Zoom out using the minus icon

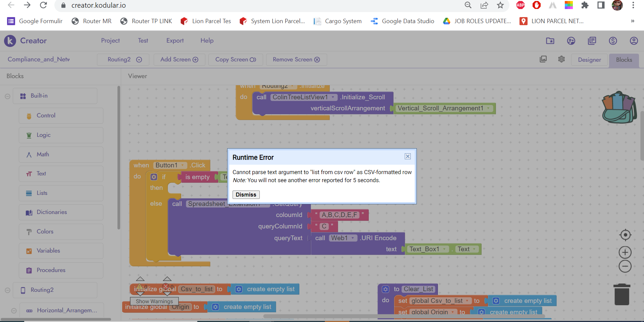pyautogui.click(x=625, y=266)
